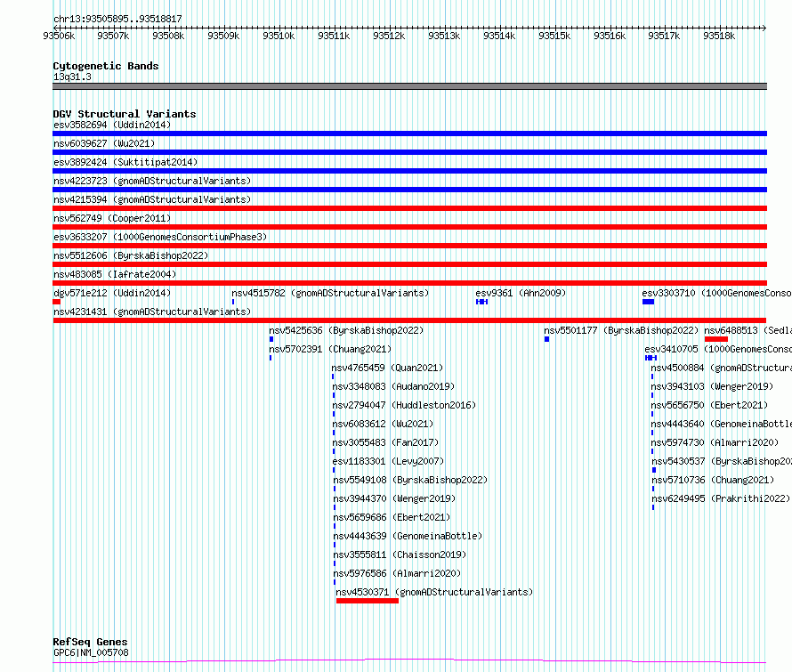
Task: Select the red bar under nsv483085
Action: [409, 283]
